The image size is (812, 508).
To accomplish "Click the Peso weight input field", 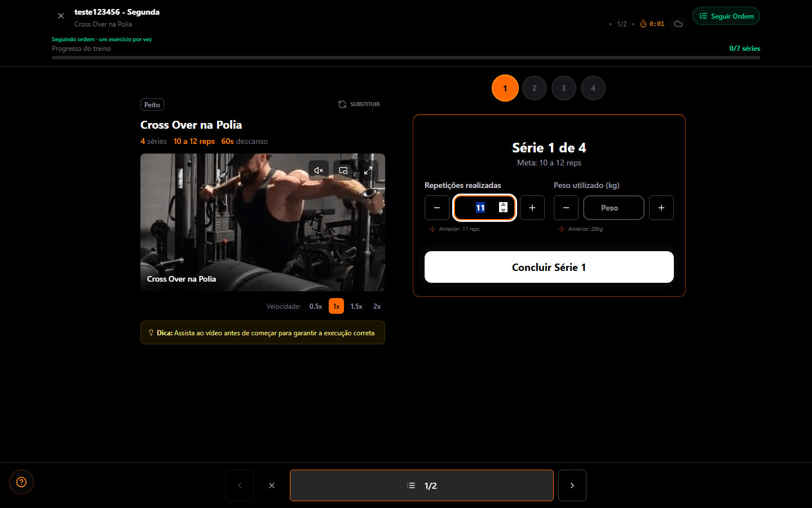I will (614, 208).
